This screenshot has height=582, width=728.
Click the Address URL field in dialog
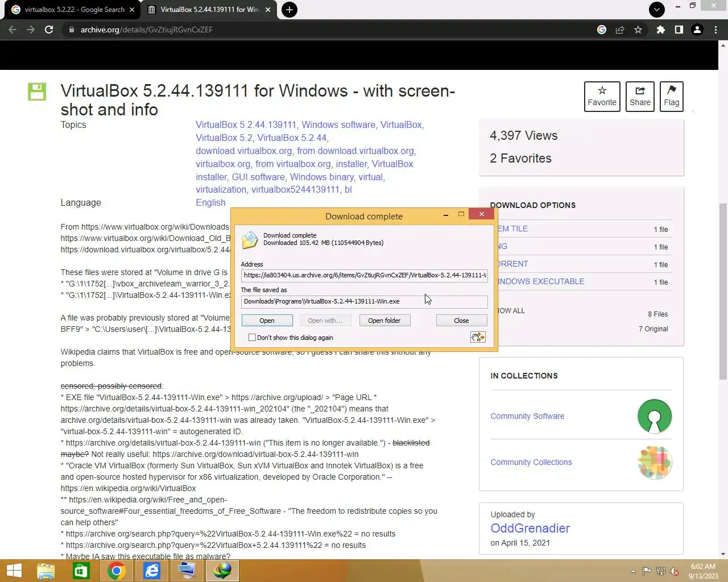pos(364,275)
